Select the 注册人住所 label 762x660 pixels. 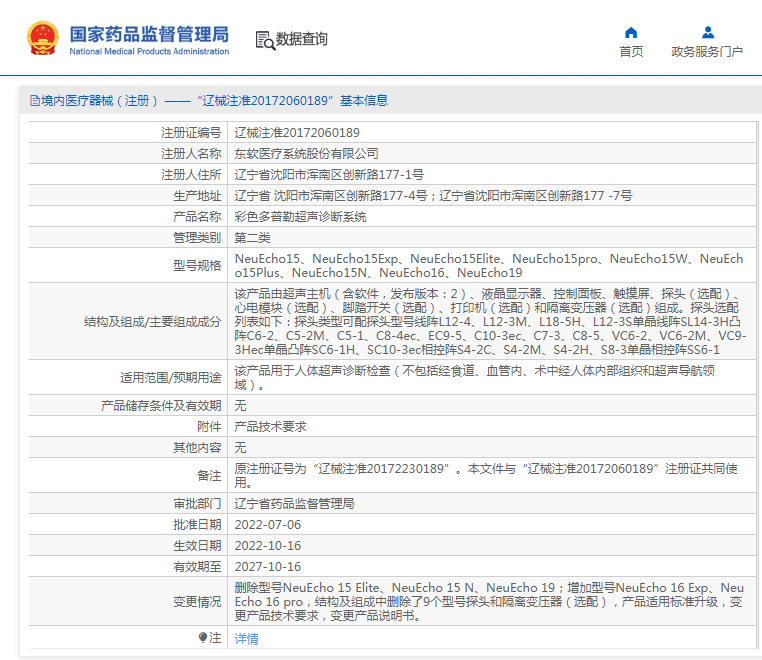(x=191, y=174)
